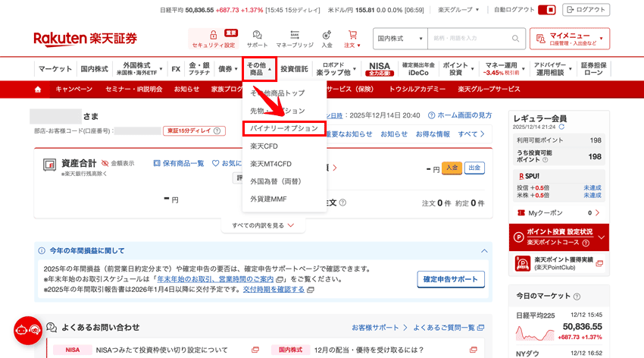Open the すべて notices link
Screen dimensions: 644x358
471,134
